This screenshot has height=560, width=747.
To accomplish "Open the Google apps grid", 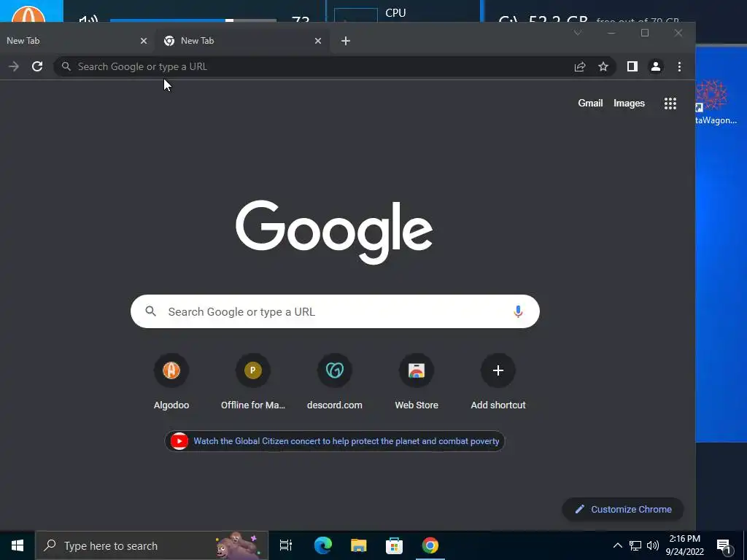I will pos(670,104).
